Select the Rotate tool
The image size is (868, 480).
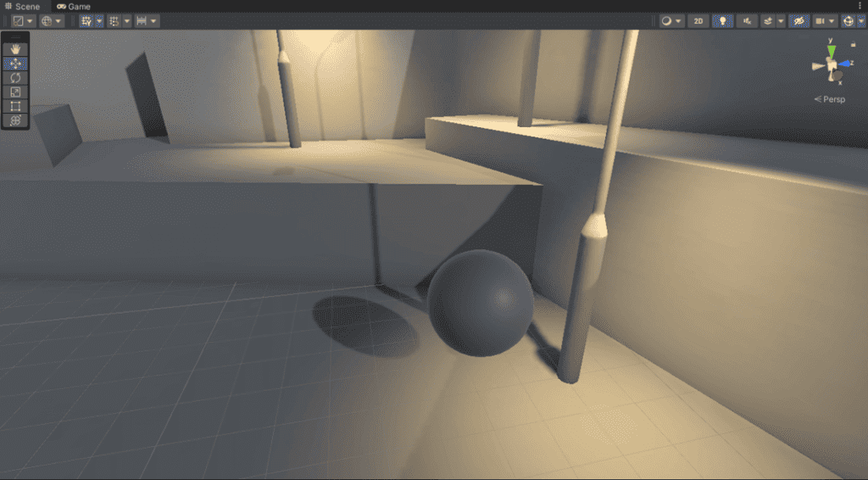click(x=15, y=77)
